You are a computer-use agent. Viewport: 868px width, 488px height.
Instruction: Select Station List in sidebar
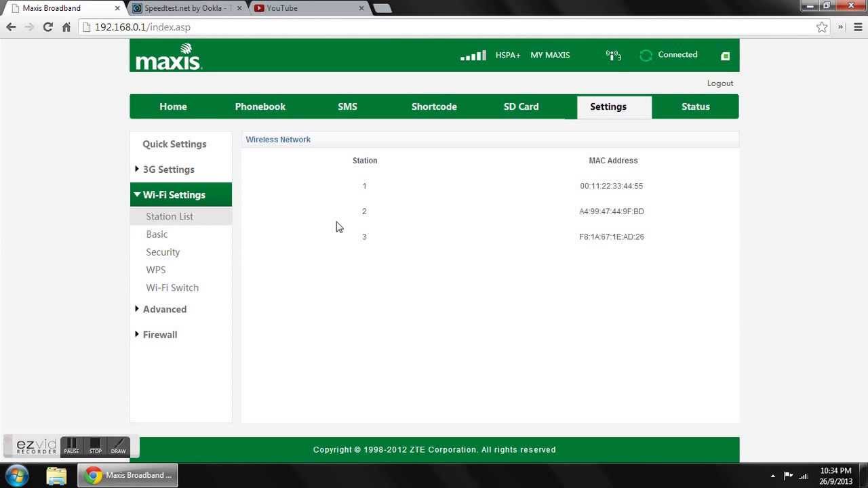point(181,216)
